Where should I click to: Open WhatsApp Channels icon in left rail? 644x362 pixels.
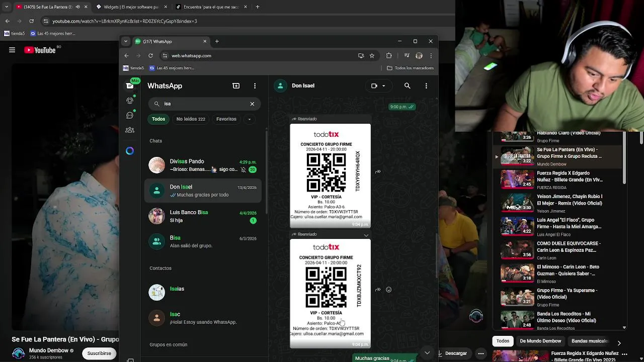coord(130,115)
